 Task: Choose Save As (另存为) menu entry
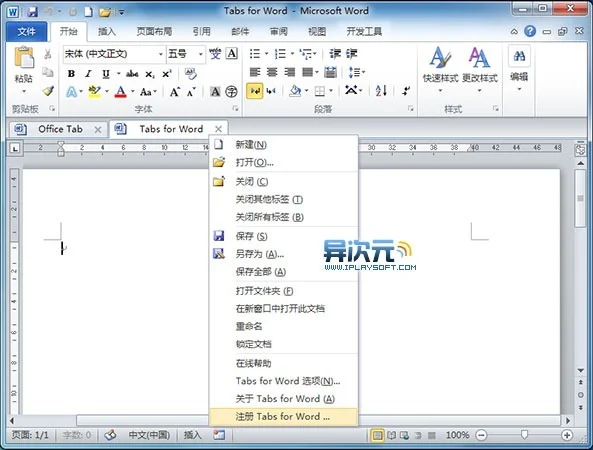pos(284,254)
